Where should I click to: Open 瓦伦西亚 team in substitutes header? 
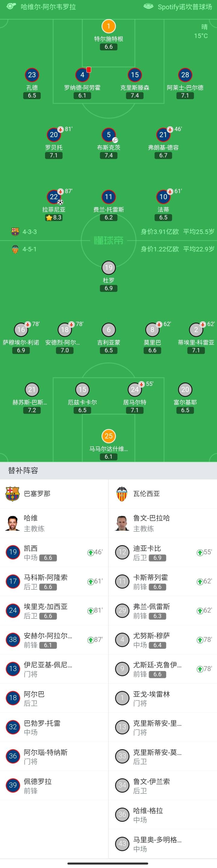point(146,494)
